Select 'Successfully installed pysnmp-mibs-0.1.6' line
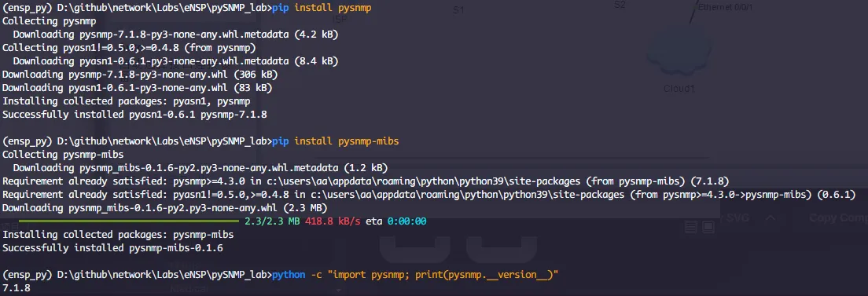 112,248
